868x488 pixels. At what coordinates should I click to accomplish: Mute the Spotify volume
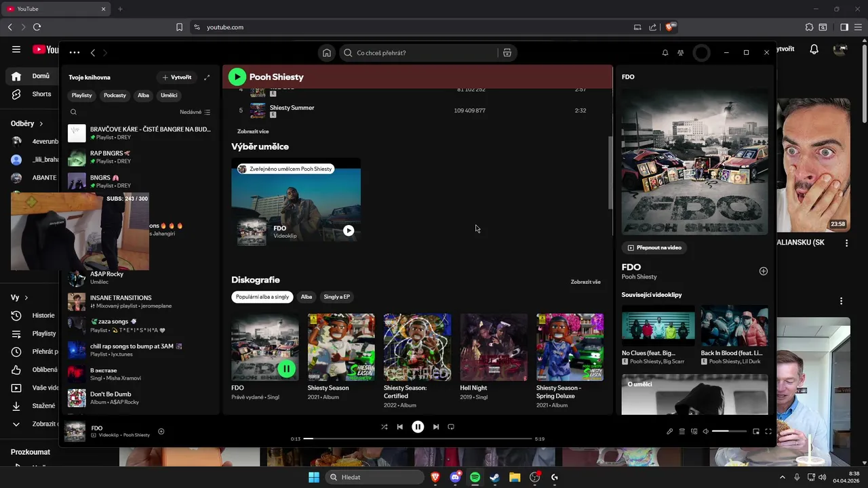[x=705, y=431]
